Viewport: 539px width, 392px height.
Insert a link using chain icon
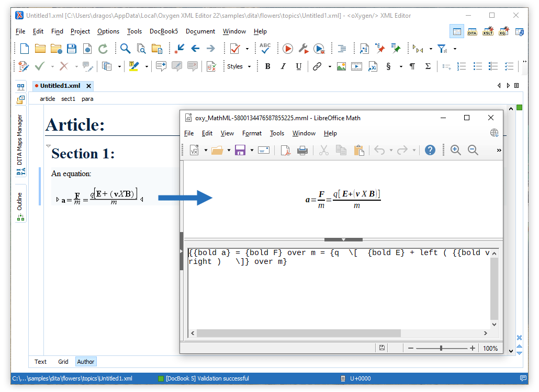point(317,66)
